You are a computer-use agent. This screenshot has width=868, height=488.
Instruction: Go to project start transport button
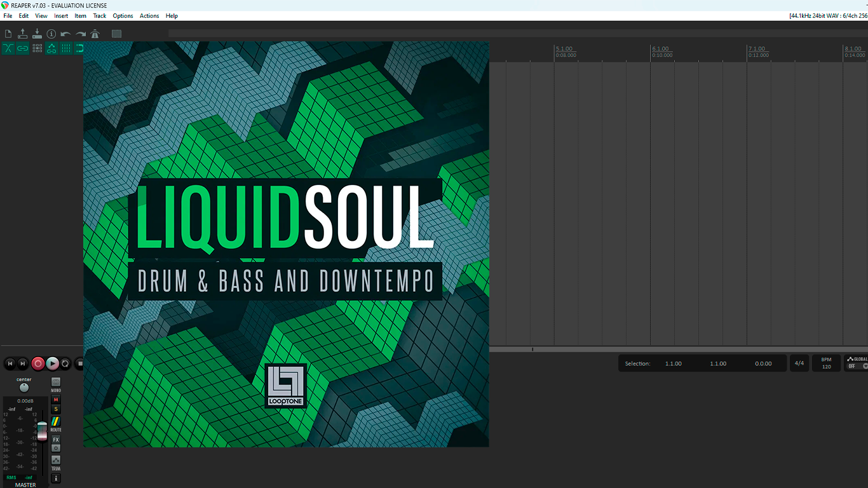point(10,363)
